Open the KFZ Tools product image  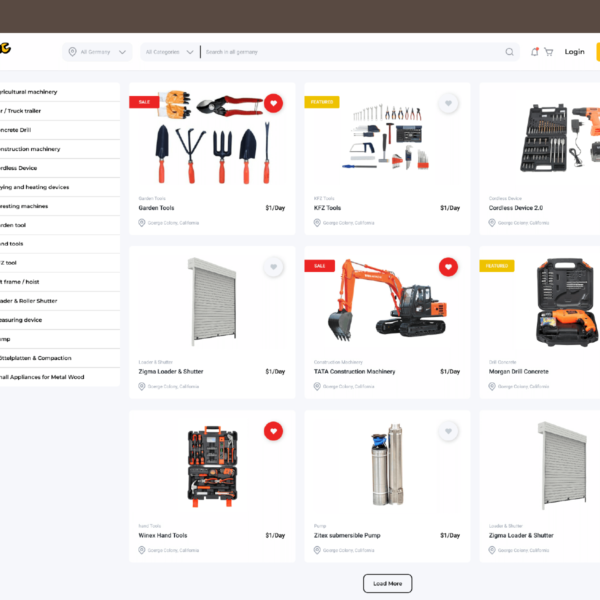point(387,137)
